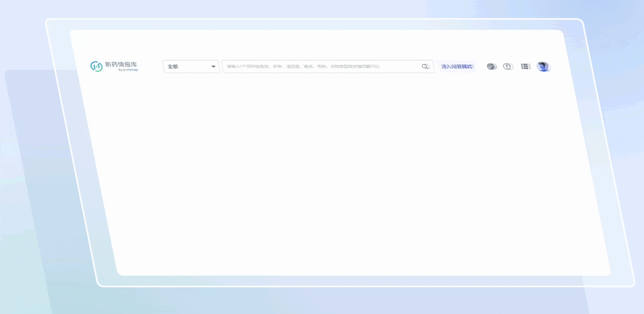The image size is (644, 314).
Task: Click the round green-blue logo icon
Action: [96, 67]
